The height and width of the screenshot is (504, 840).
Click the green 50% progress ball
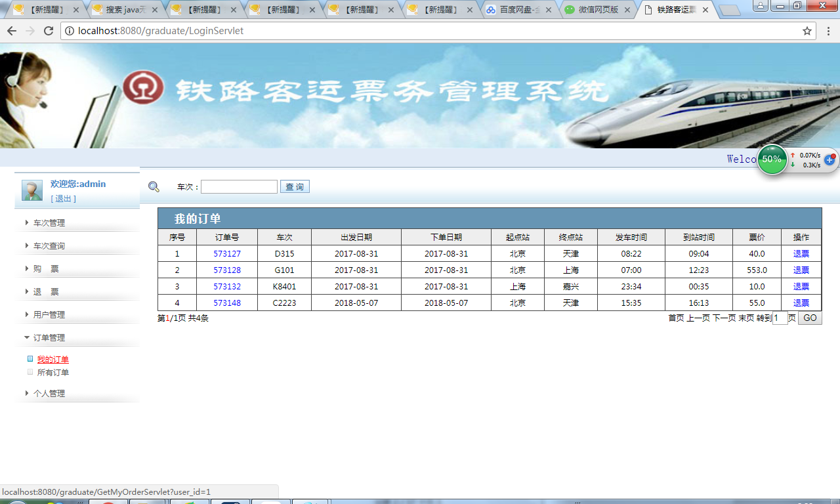[x=772, y=159]
